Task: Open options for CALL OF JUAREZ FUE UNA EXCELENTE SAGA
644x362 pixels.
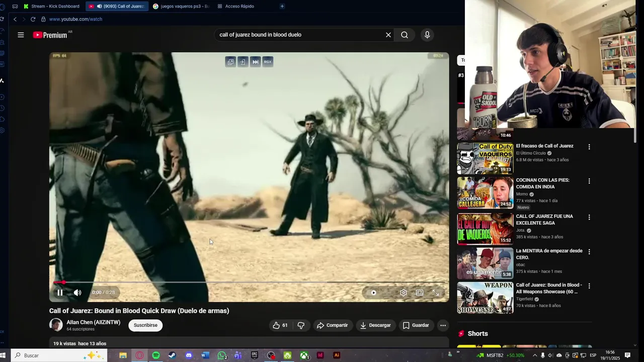Action: pos(589,217)
